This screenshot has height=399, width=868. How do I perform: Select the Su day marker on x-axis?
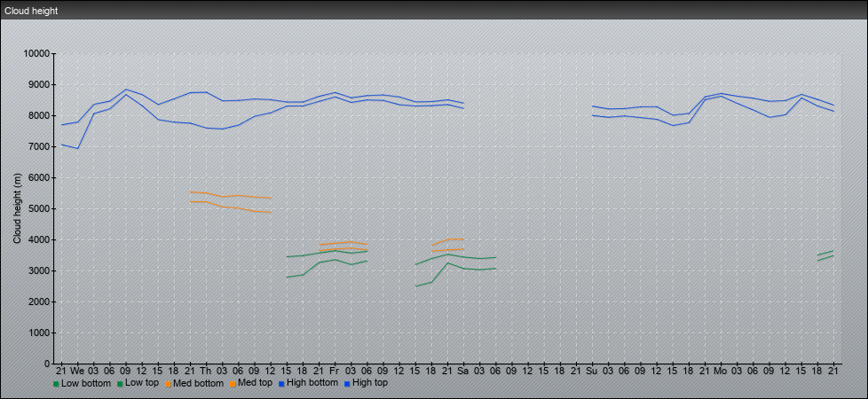click(591, 370)
